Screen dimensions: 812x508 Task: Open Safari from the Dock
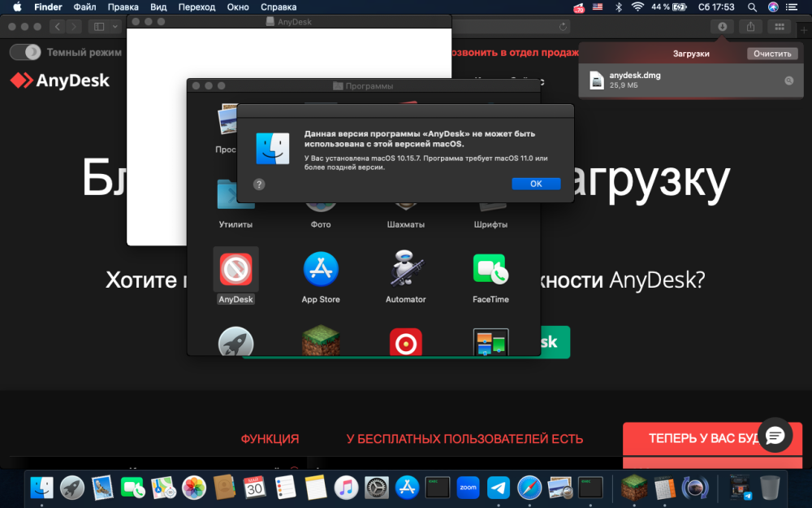tap(529, 488)
